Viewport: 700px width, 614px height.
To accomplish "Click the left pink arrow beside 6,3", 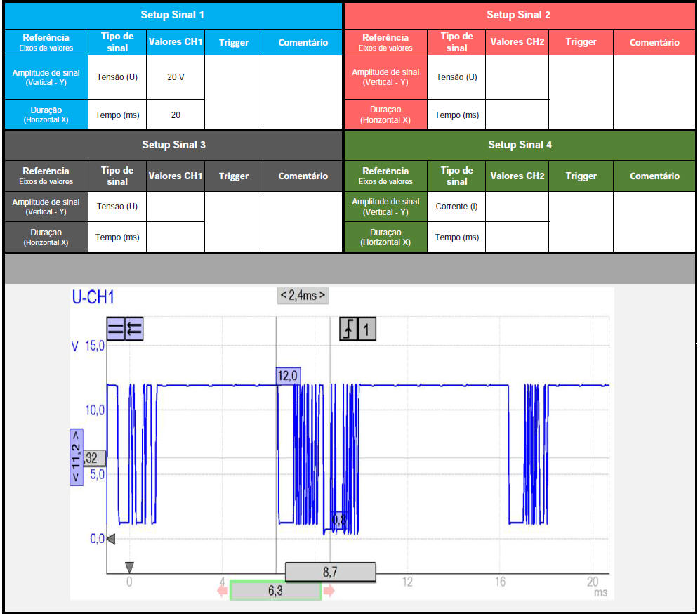I will click(x=223, y=592).
